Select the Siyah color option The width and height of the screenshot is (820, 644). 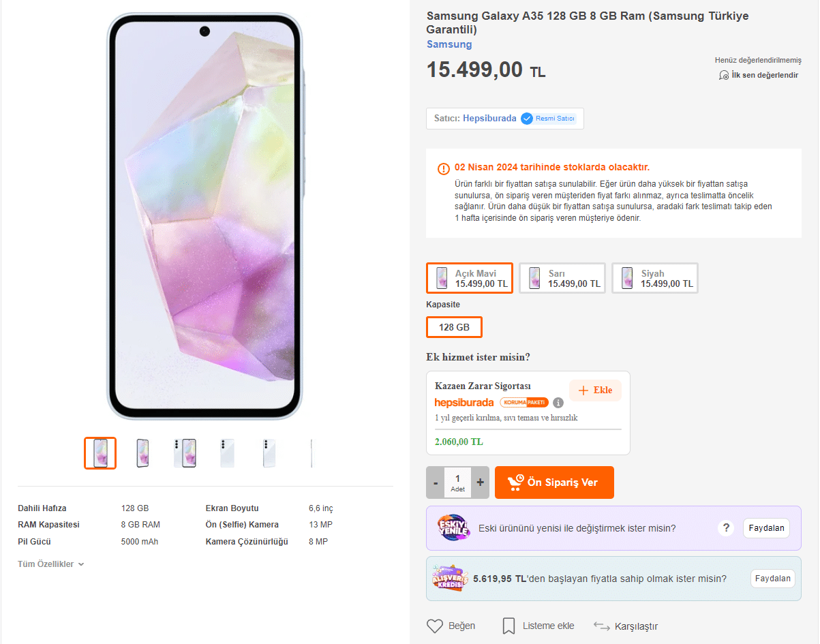(x=655, y=278)
